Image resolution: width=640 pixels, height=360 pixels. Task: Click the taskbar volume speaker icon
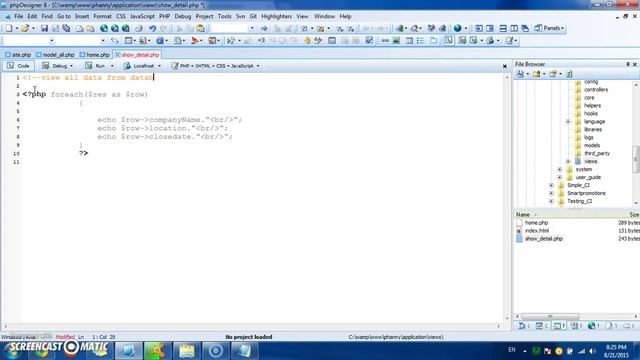coord(592,351)
